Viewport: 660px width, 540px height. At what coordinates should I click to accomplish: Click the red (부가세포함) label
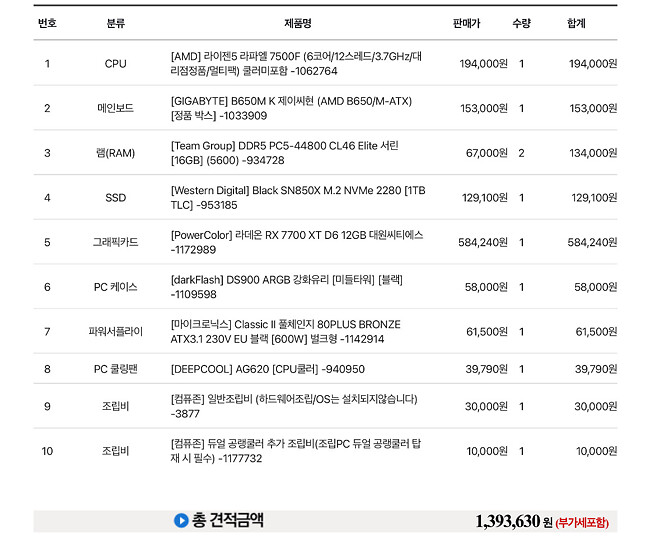tap(582, 523)
